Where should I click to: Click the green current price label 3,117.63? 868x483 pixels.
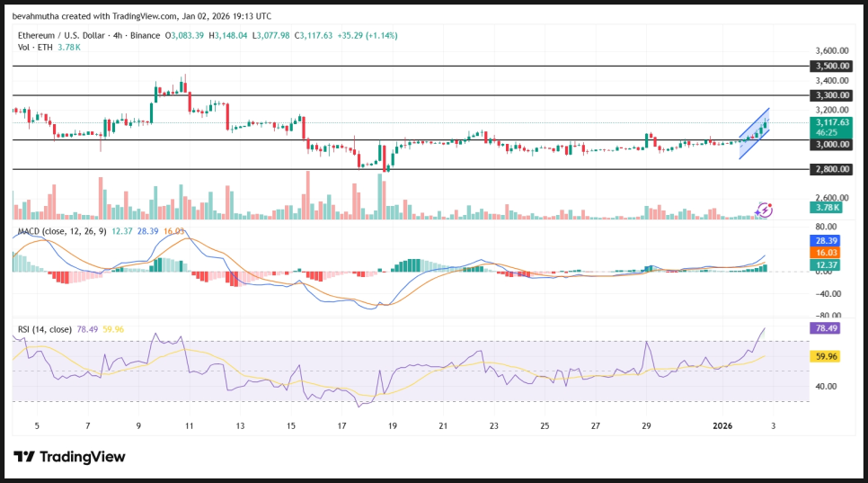[x=831, y=122]
